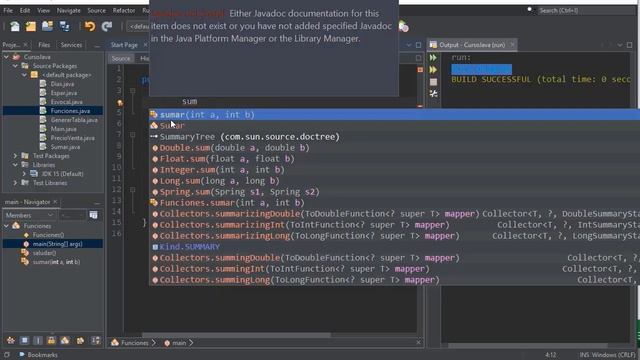The width and height of the screenshot is (640, 360).
Task: Click the green Re-run icon in Output
Action: [433, 58]
